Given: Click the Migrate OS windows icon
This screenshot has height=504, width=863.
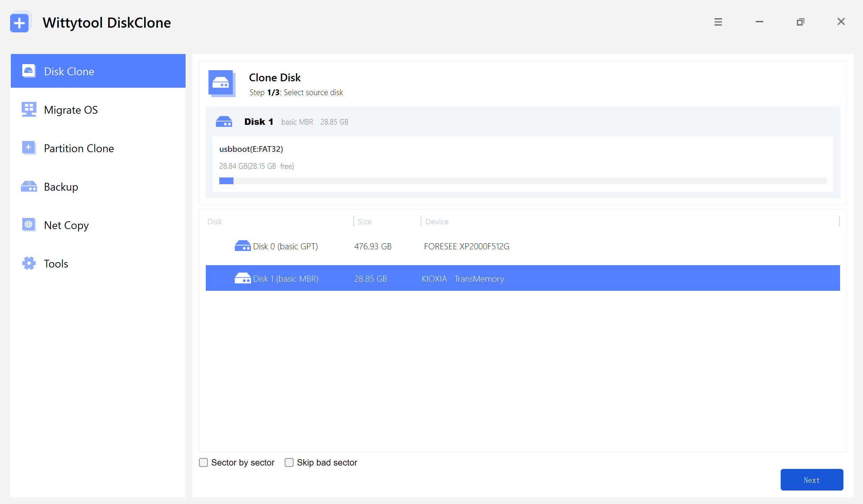Looking at the screenshot, I should (x=29, y=110).
